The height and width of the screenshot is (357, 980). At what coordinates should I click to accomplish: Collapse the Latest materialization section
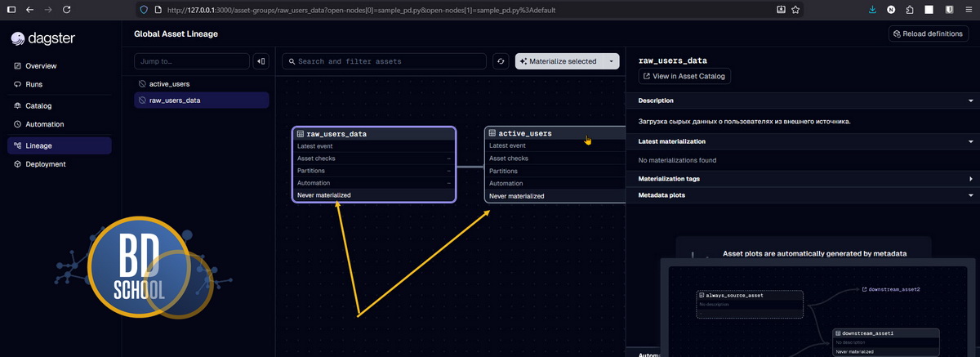tap(970, 141)
